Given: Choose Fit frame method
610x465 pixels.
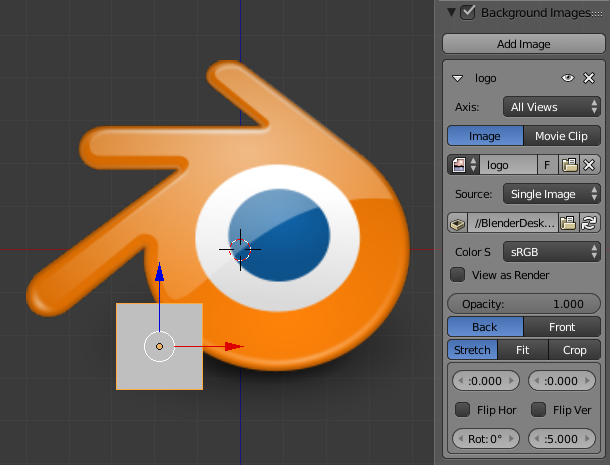Looking at the screenshot, I should (522, 350).
